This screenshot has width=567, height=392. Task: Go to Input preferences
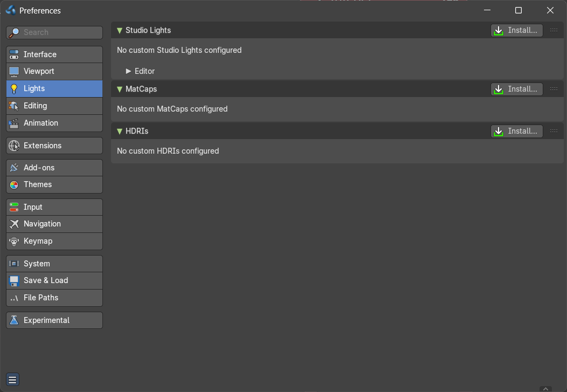pyautogui.click(x=54, y=207)
